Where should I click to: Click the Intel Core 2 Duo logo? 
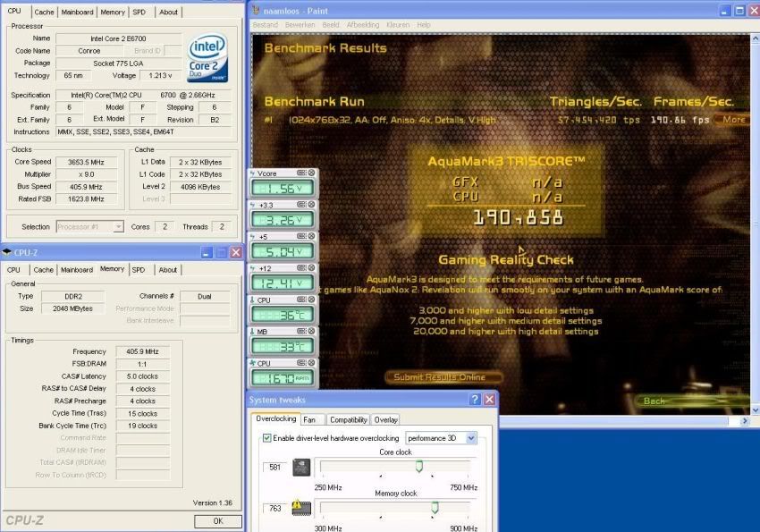tap(207, 58)
